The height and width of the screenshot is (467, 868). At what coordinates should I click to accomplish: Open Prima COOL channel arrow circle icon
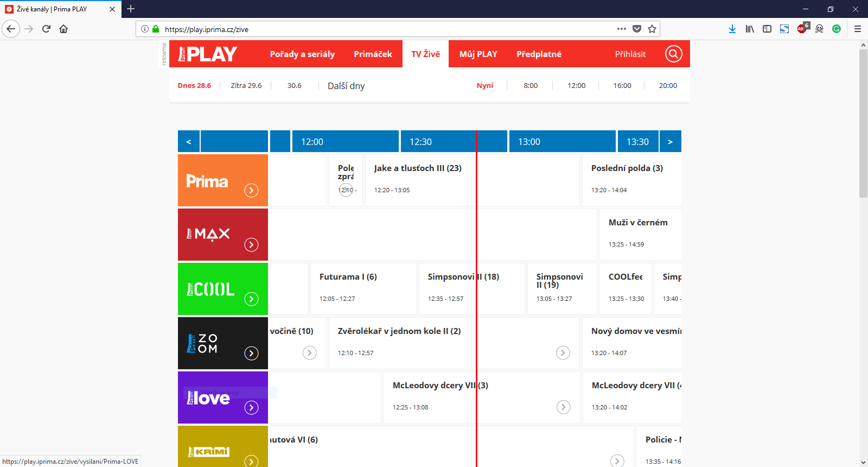pyautogui.click(x=251, y=299)
